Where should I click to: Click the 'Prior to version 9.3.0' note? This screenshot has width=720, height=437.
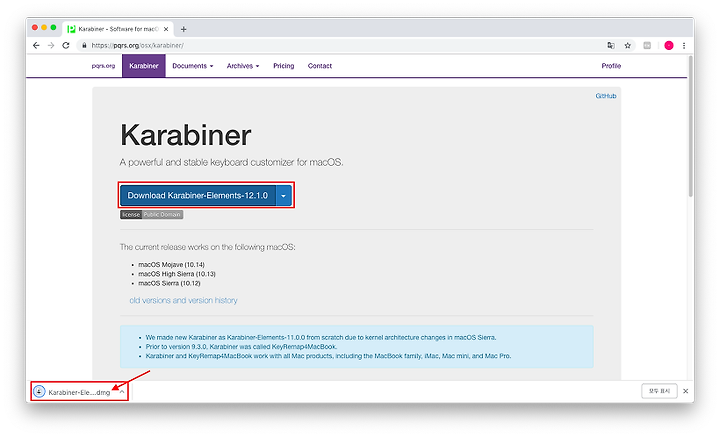241,347
